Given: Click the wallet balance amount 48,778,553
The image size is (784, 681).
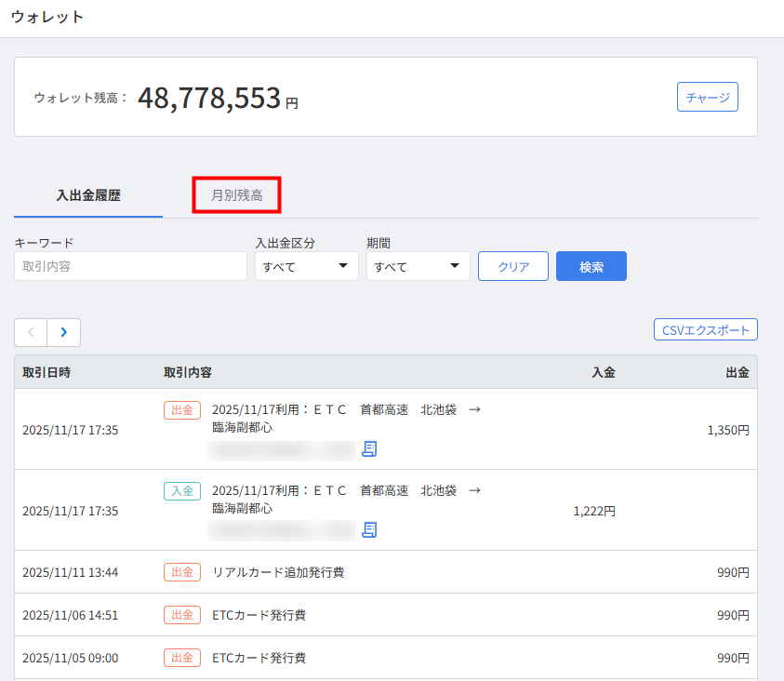Looking at the screenshot, I should (209, 97).
